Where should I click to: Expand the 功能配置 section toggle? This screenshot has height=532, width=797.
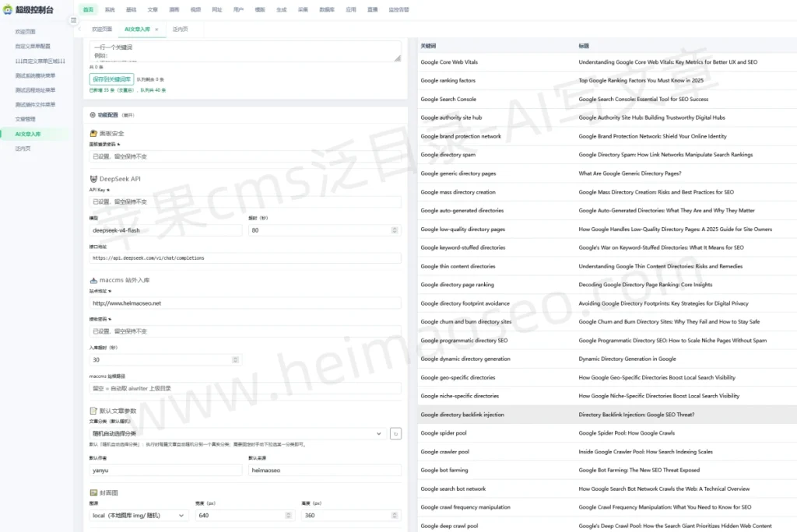coord(128,115)
